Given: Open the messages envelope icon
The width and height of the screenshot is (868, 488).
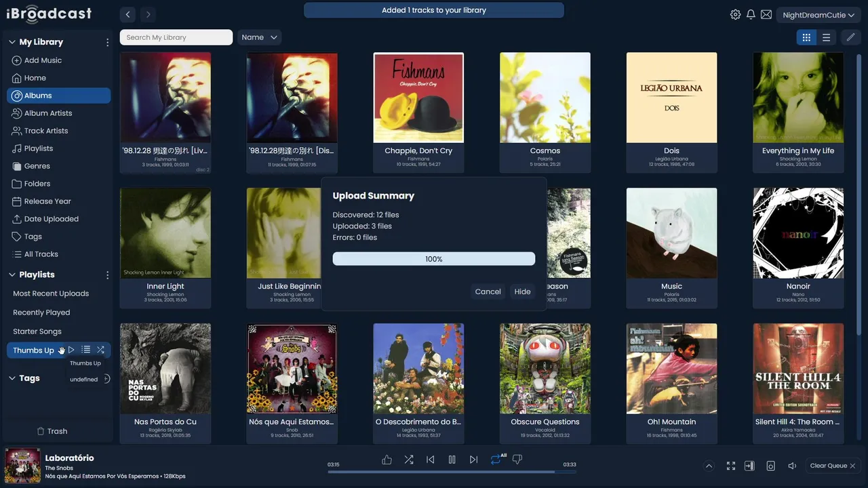Looking at the screenshot, I should [766, 14].
